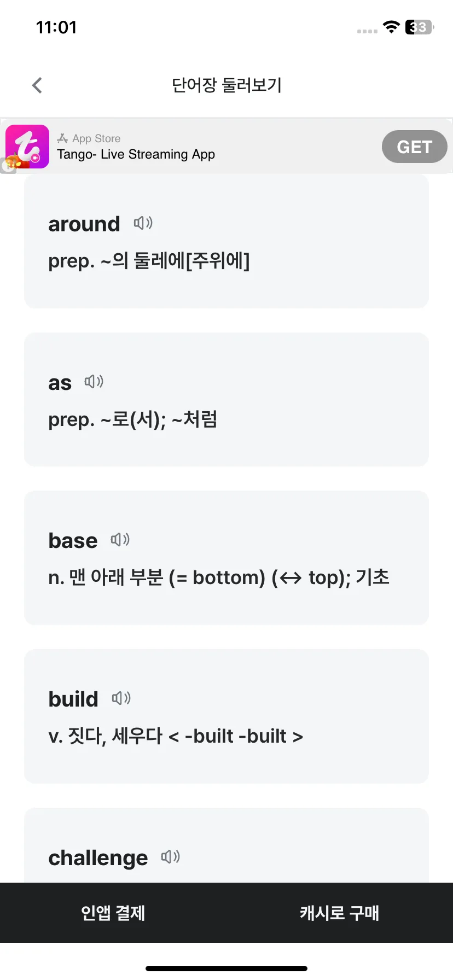453x980 pixels.
Task: Tap the Wi-Fi status icon
Action: tap(391, 27)
